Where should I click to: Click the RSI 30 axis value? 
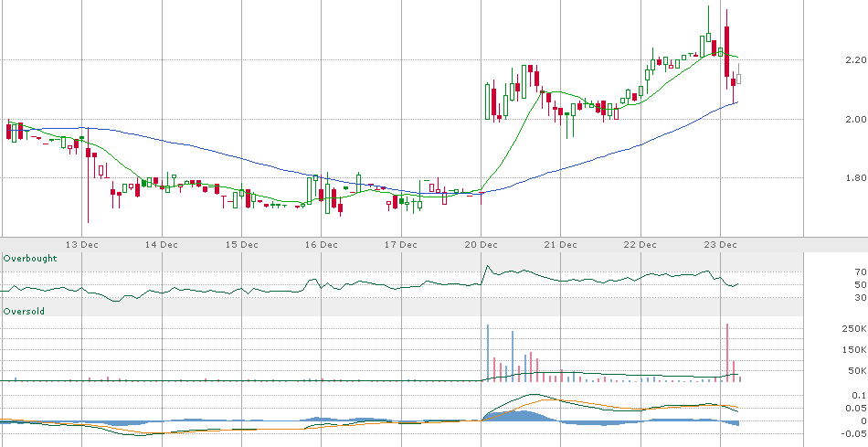[x=861, y=298]
